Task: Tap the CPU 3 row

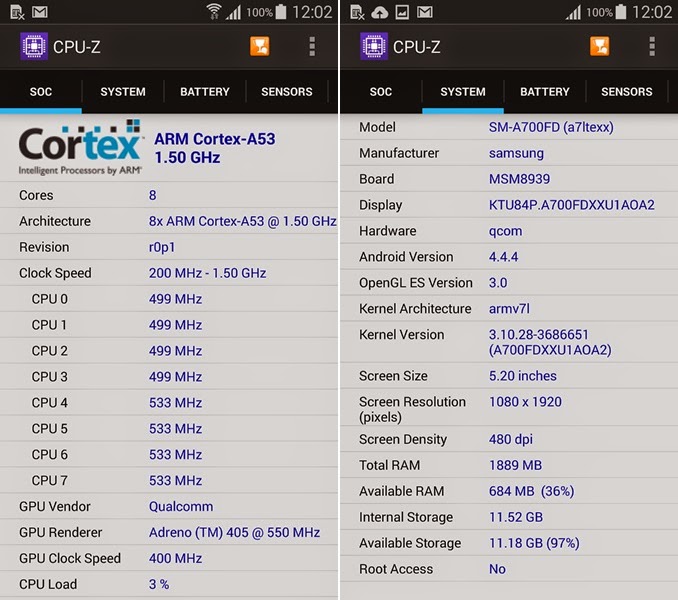Action: pos(169,377)
